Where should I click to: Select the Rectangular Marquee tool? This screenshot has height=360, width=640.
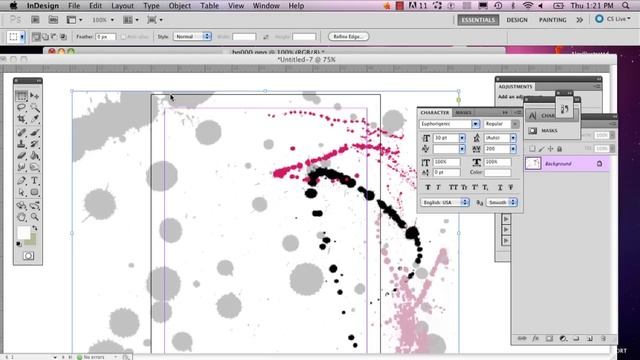click(21, 96)
